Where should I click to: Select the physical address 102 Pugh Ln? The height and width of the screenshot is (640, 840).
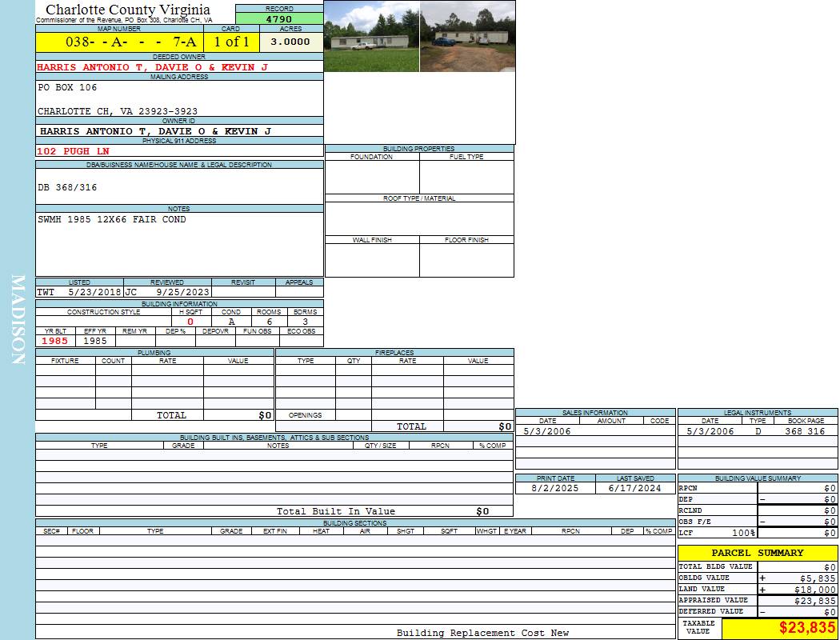[x=74, y=151]
